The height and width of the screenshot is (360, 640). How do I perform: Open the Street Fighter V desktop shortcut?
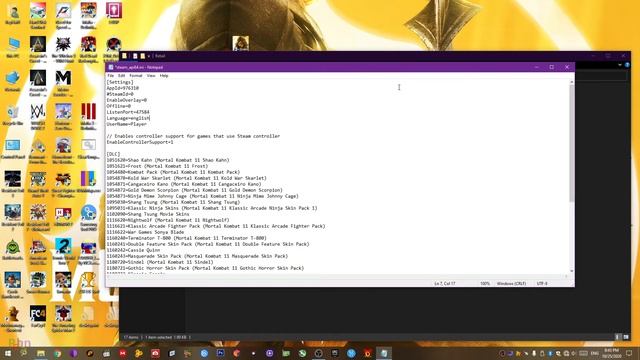point(63,184)
